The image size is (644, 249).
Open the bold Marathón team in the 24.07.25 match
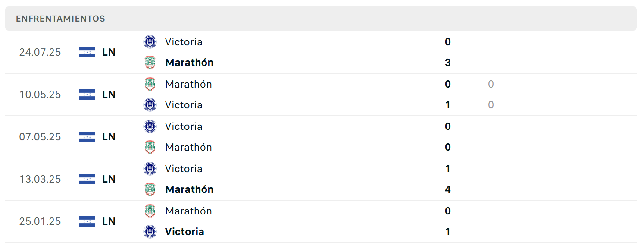189,63
